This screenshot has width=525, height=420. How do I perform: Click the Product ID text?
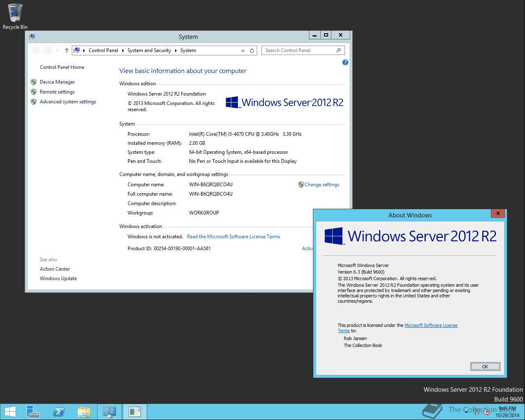click(169, 249)
